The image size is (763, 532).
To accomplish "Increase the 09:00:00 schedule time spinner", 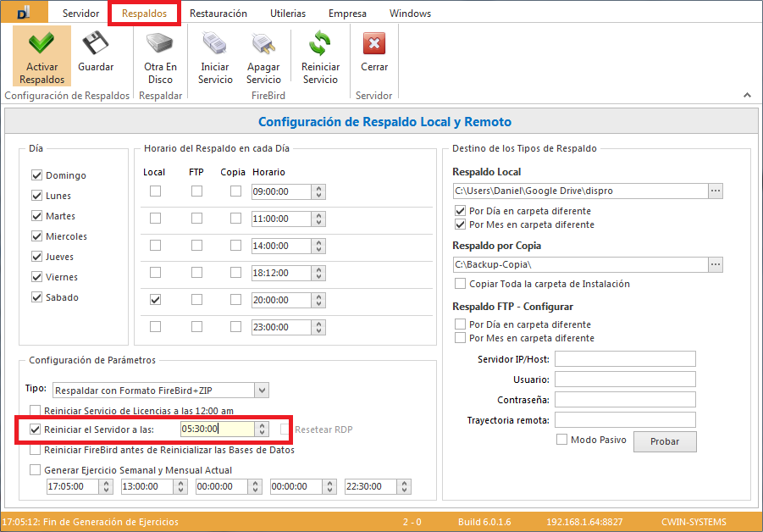I will point(318,188).
